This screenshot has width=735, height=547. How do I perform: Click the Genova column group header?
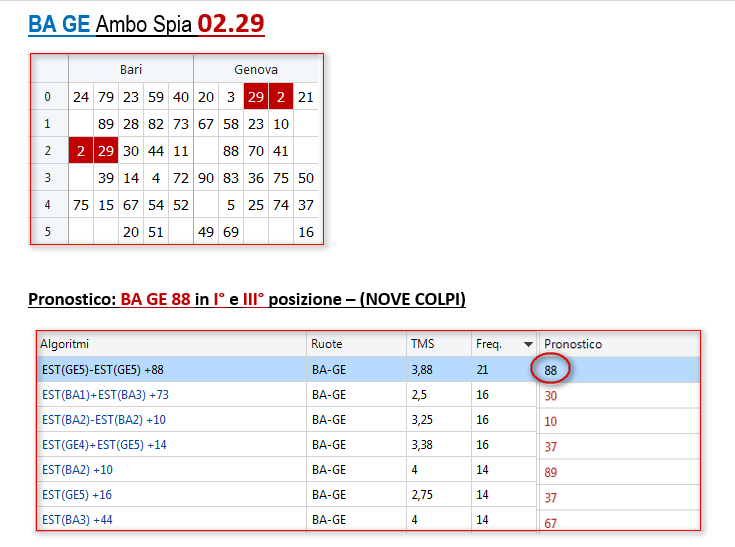(x=256, y=69)
